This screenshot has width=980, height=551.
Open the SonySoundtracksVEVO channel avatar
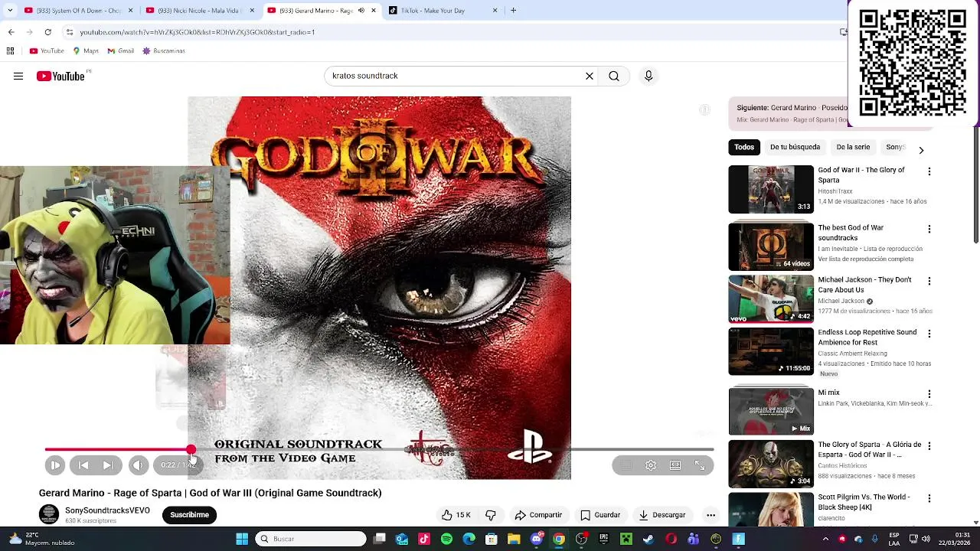pos(49,514)
